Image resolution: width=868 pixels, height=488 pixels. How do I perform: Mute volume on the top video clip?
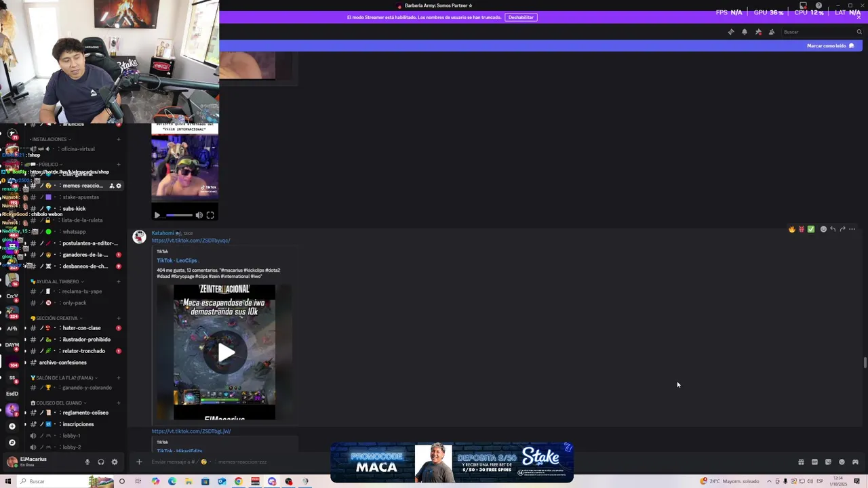(199, 216)
